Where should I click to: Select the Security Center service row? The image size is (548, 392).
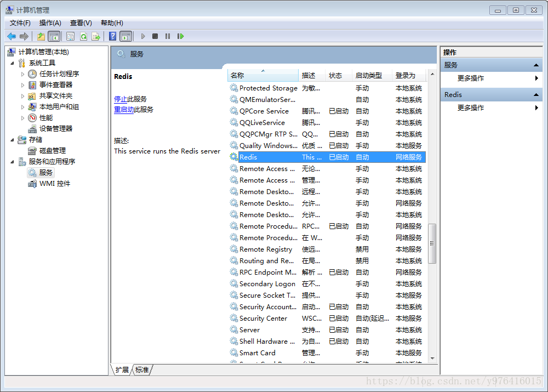(x=328, y=318)
